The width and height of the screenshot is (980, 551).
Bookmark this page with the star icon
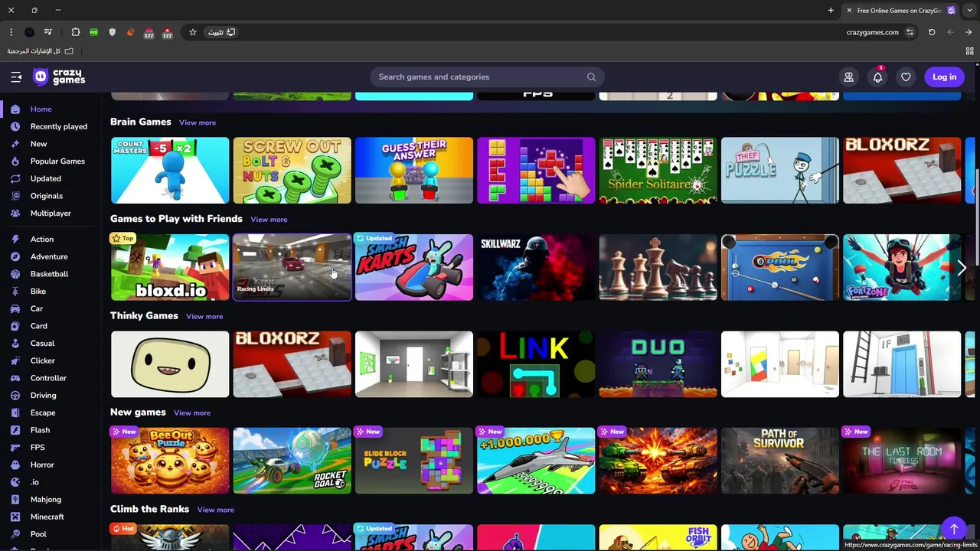(193, 32)
